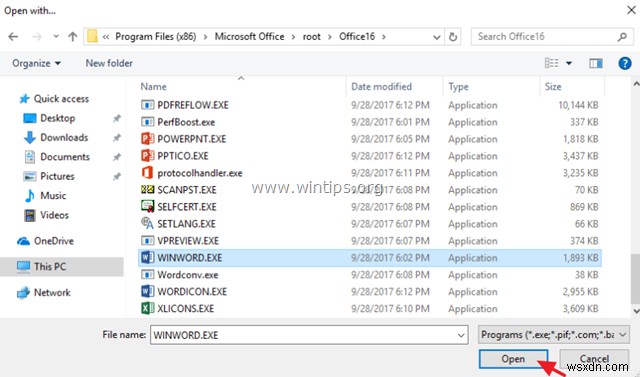Select the PPTICO.EXE PowerPoint icon
The width and height of the screenshot is (640, 377).
pyautogui.click(x=147, y=156)
